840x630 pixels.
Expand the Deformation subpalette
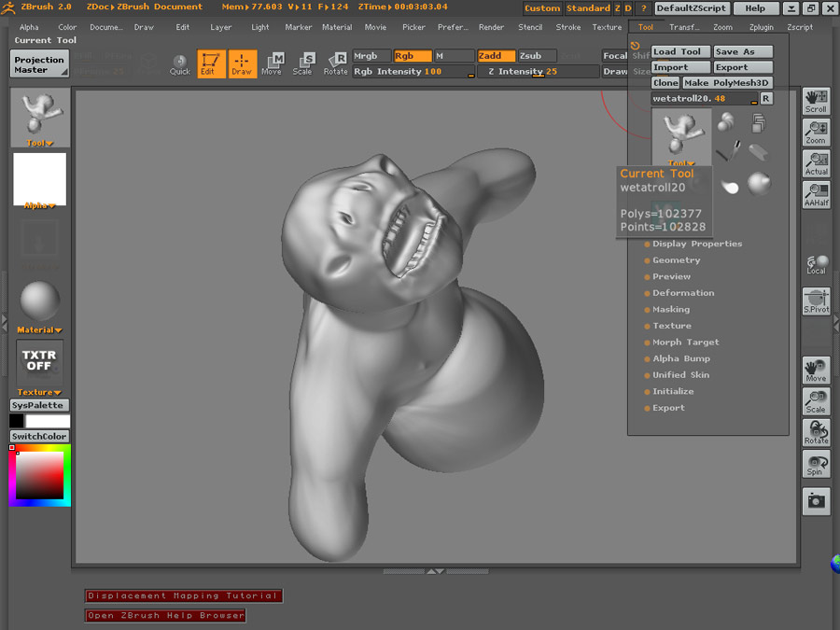click(x=682, y=293)
